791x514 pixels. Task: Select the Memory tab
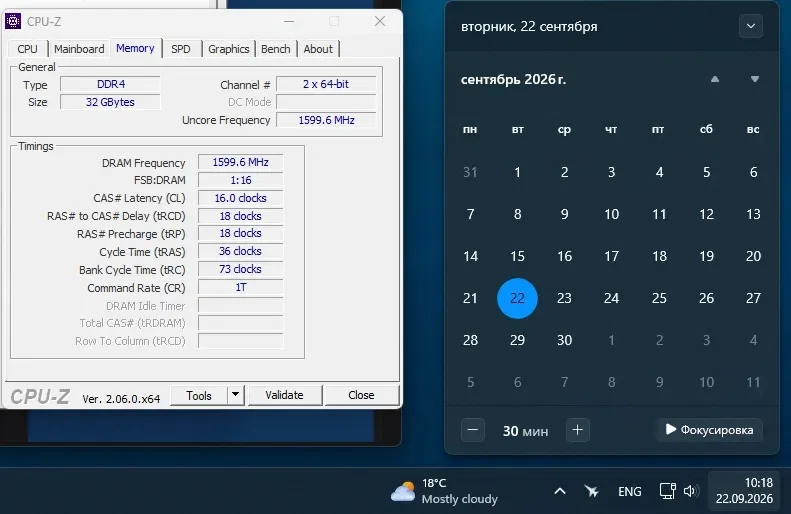135,48
